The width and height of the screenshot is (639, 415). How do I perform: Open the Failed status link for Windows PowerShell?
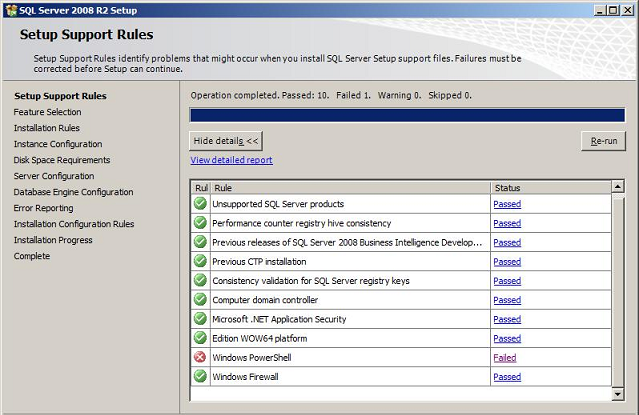coord(505,358)
